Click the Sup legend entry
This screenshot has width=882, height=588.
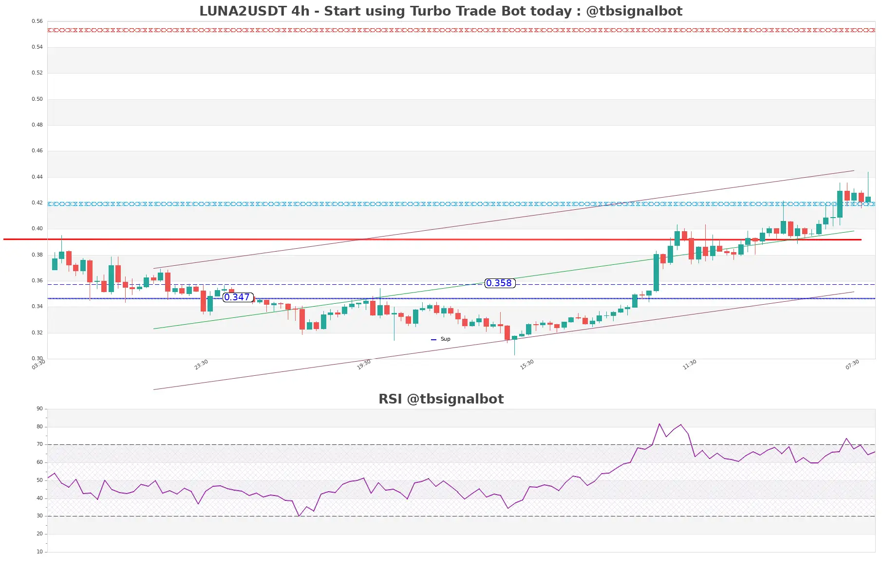pos(441,339)
